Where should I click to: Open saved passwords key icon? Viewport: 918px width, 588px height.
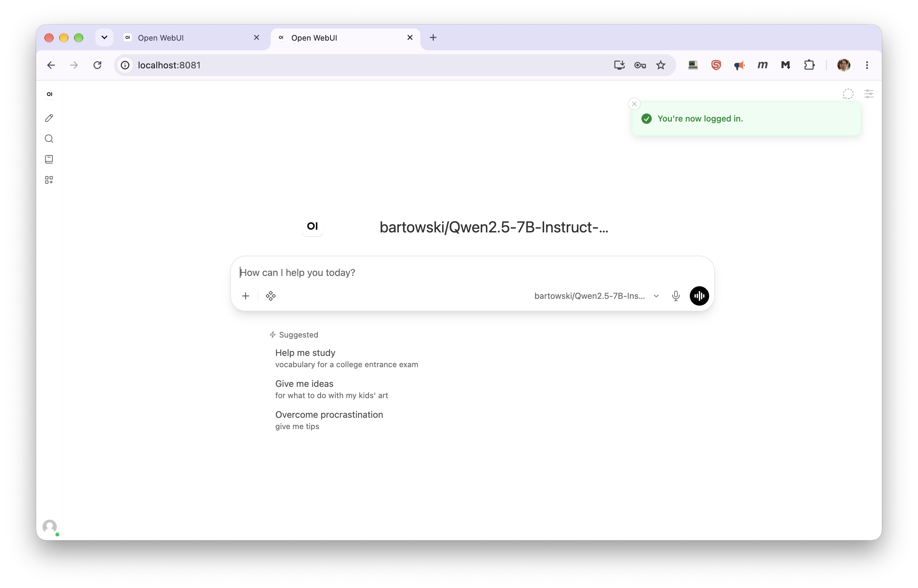[x=640, y=65]
